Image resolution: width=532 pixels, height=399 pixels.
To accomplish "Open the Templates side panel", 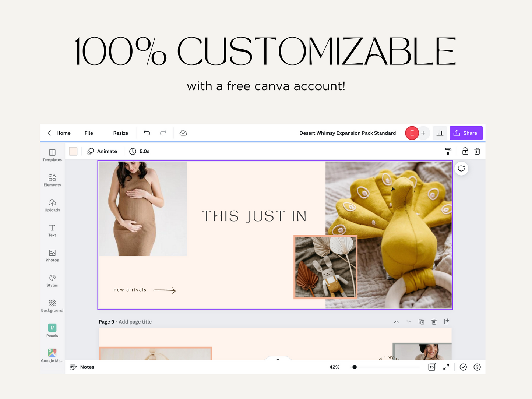I will pos(52,155).
